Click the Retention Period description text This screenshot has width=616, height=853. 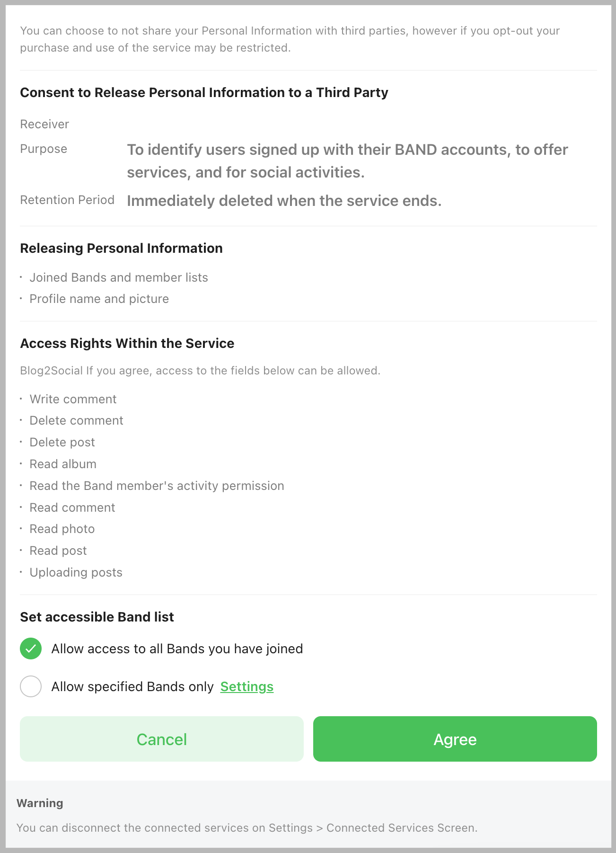[x=284, y=201]
